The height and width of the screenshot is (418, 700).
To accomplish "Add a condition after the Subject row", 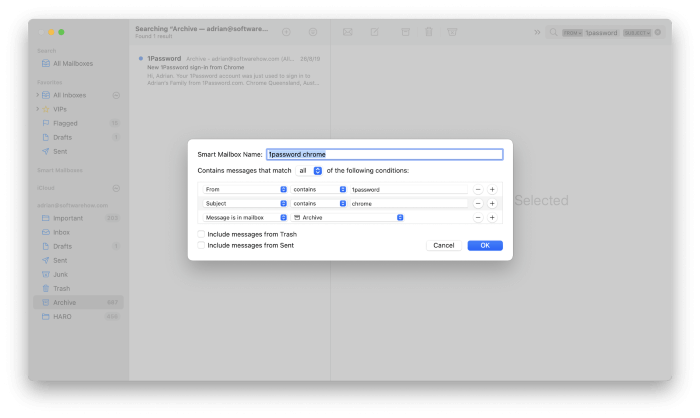I will tap(492, 203).
